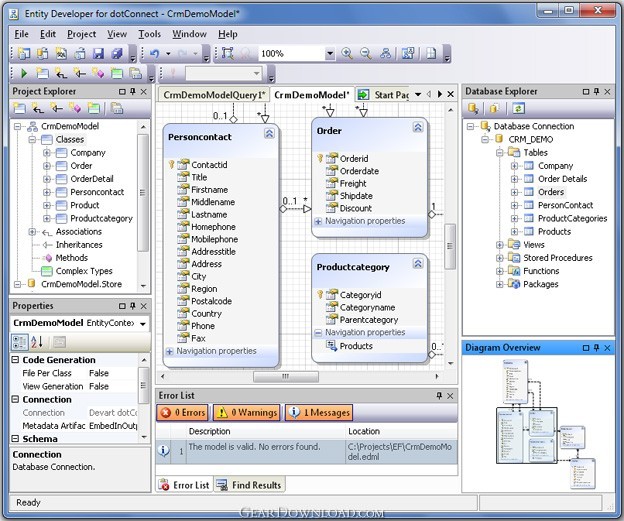Select Orders table in Database Explorer

coord(551,192)
